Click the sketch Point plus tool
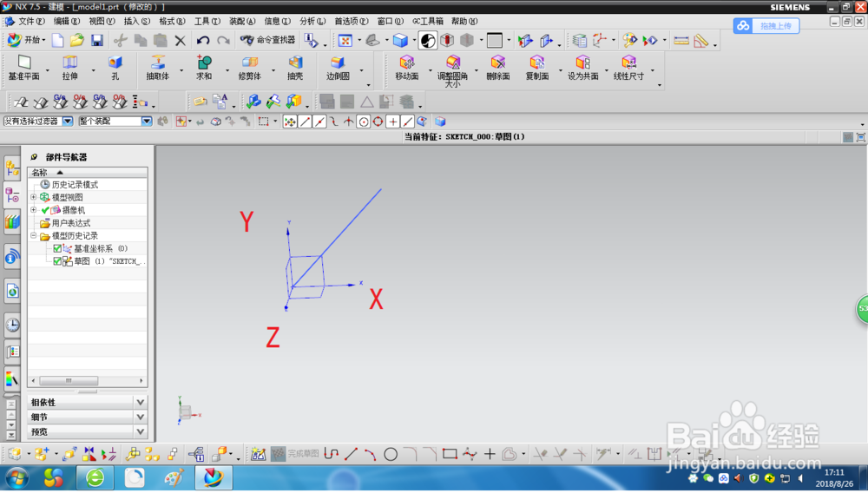The width and height of the screenshot is (868, 493). (x=490, y=454)
